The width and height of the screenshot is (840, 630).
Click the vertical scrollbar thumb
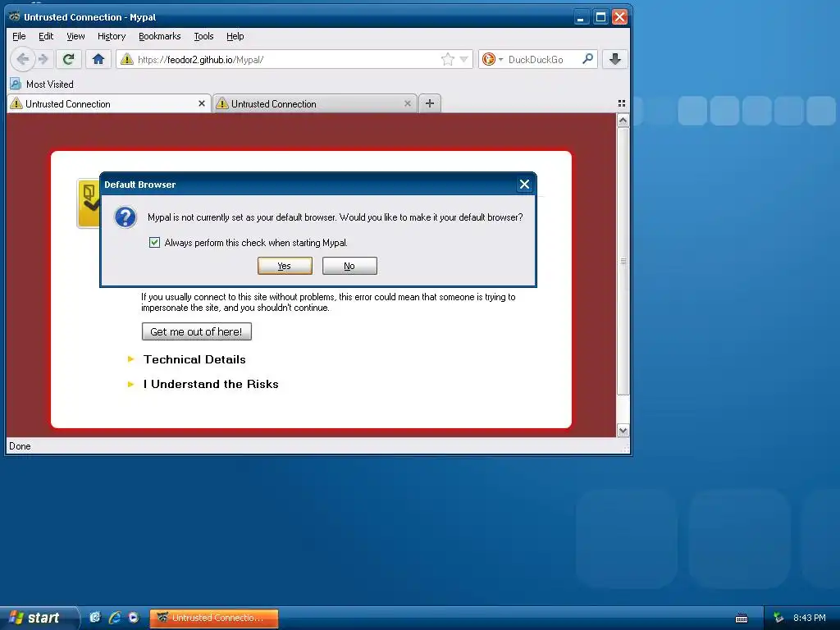623,262
